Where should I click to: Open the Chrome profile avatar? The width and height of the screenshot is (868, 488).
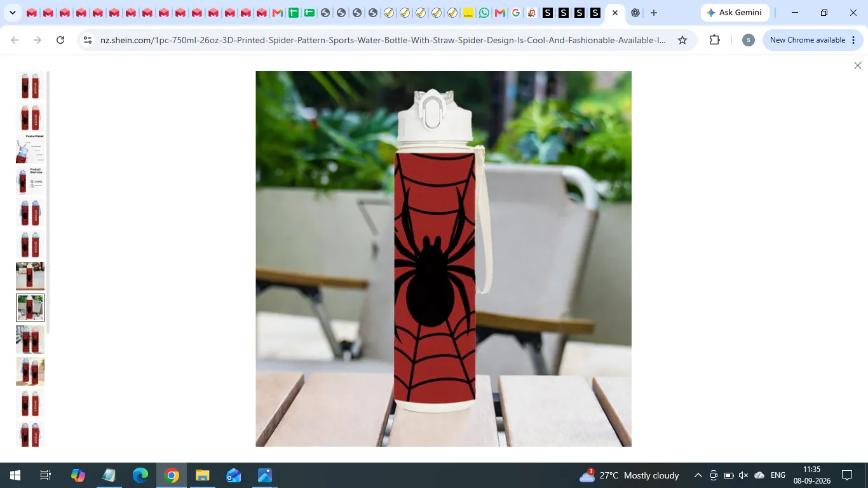(749, 40)
